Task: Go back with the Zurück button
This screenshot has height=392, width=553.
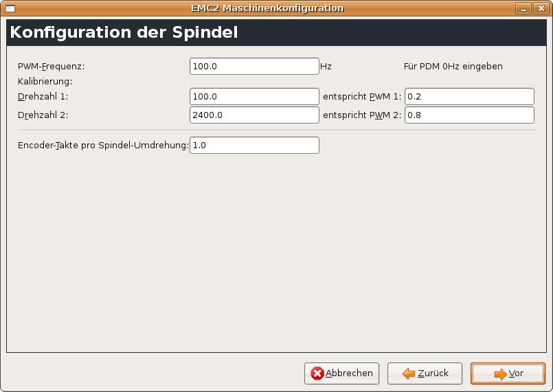Action: (x=425, y=373)
